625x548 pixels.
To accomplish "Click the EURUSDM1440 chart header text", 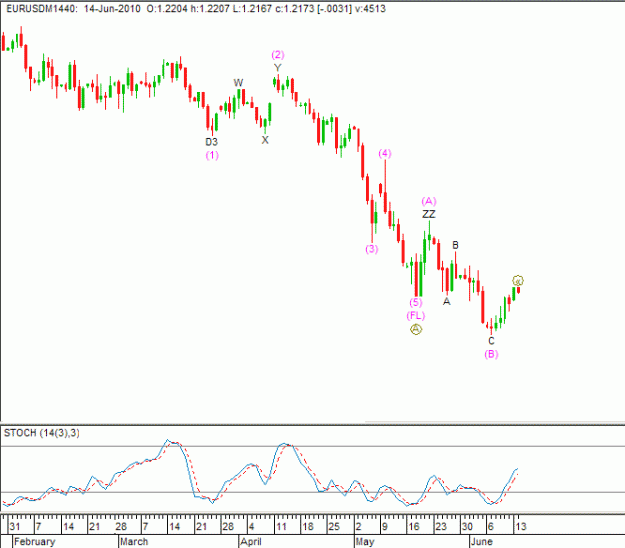I will (x=196, y=8).
